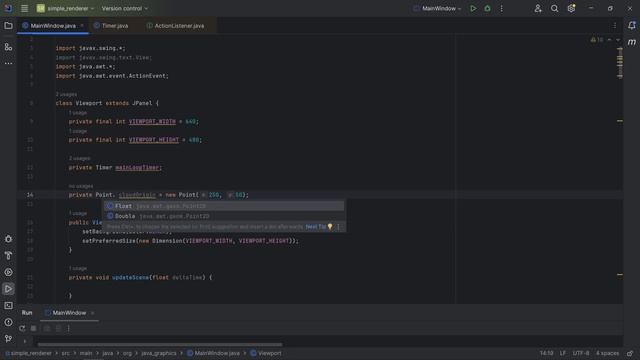The height and width of the screenshot is (360, 640).
Task: Expand the simple_renderer project dropdown
Action: (66, 8)
